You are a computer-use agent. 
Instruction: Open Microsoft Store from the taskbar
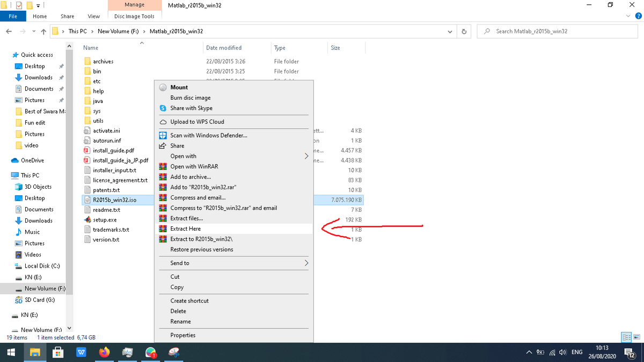pos(58,352)
